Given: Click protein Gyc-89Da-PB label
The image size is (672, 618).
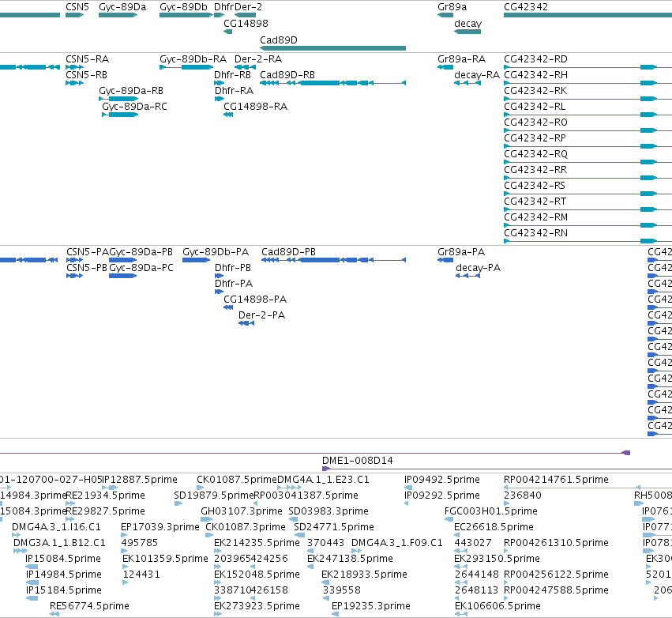Looking at the screenshot, I should (x=141, y=252).
